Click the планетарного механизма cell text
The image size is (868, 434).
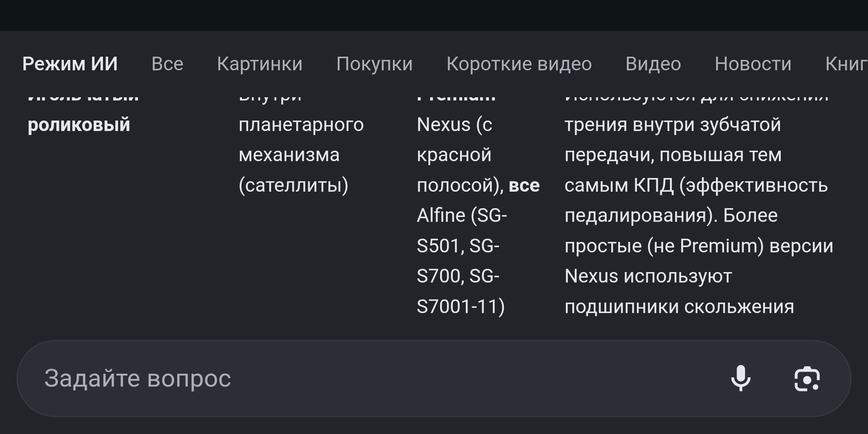301,139
